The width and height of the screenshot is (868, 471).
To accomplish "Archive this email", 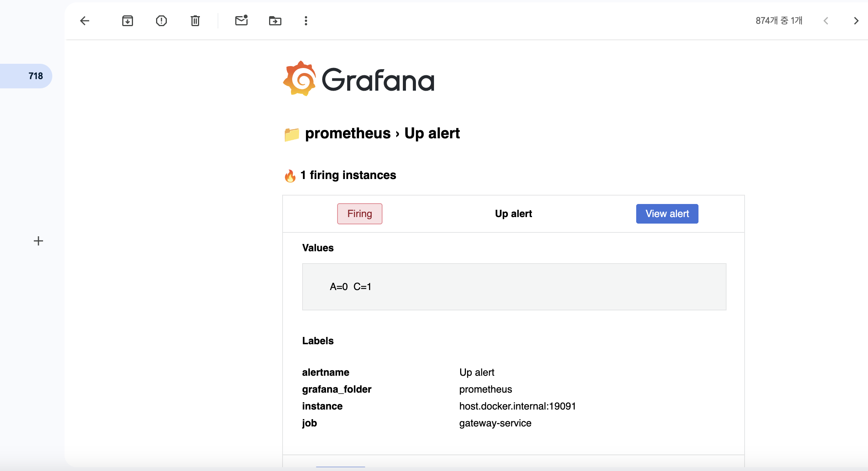I will point(128,21).
